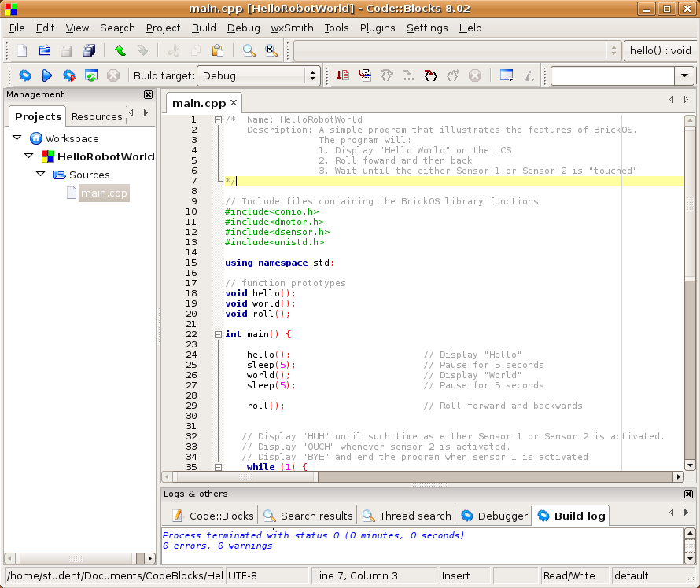700x588 pixels.
Task: Click the Save all files icon
Action: pos(89,50)
